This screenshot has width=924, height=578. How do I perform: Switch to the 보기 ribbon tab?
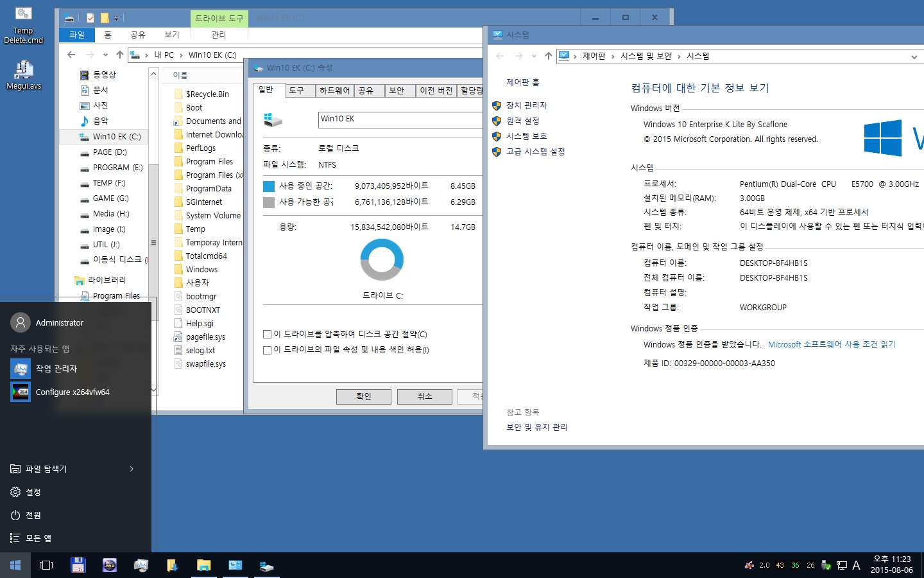(x=172, y=35)
